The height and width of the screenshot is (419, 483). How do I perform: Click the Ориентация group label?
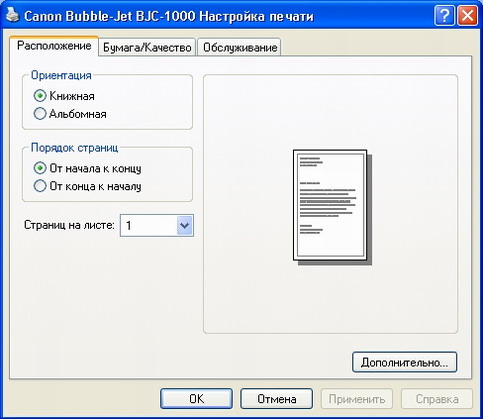61,75
